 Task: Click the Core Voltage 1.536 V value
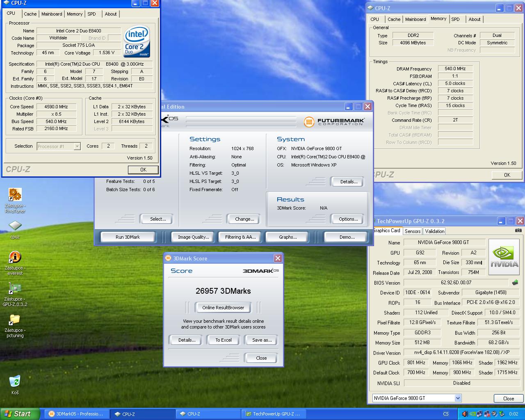coord(107,52)
